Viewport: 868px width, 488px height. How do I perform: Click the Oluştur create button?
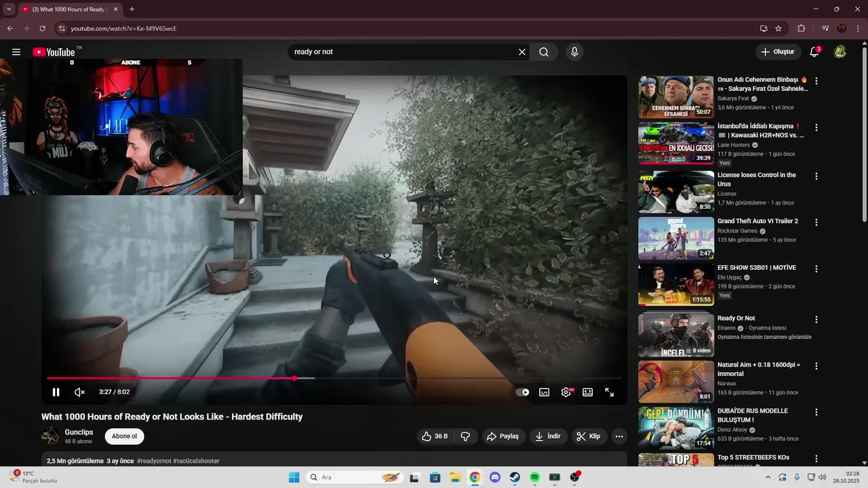(777, 52)
